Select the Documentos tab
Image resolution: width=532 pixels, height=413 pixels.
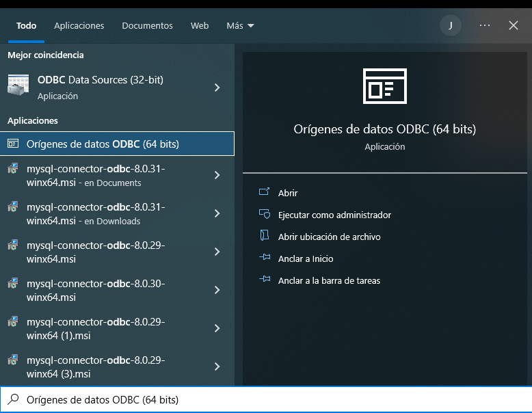tap(147, 26)
